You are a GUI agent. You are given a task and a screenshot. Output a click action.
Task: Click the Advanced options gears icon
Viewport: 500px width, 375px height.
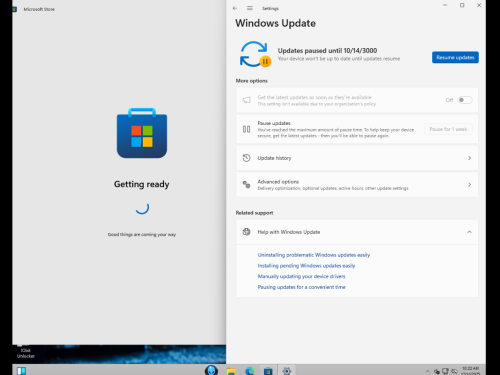(x=246, y=184)
